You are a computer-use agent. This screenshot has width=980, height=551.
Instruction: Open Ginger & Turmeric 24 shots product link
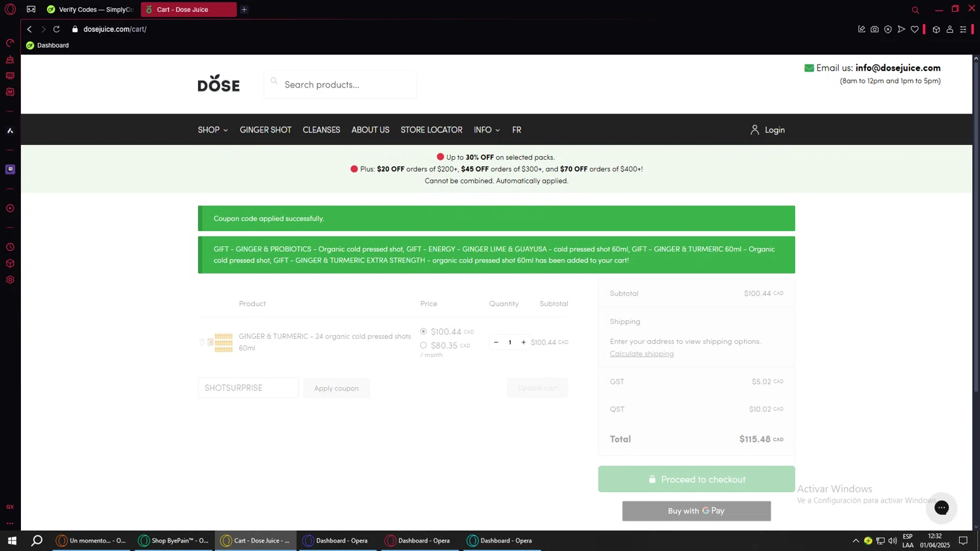(x=325, y=342)
